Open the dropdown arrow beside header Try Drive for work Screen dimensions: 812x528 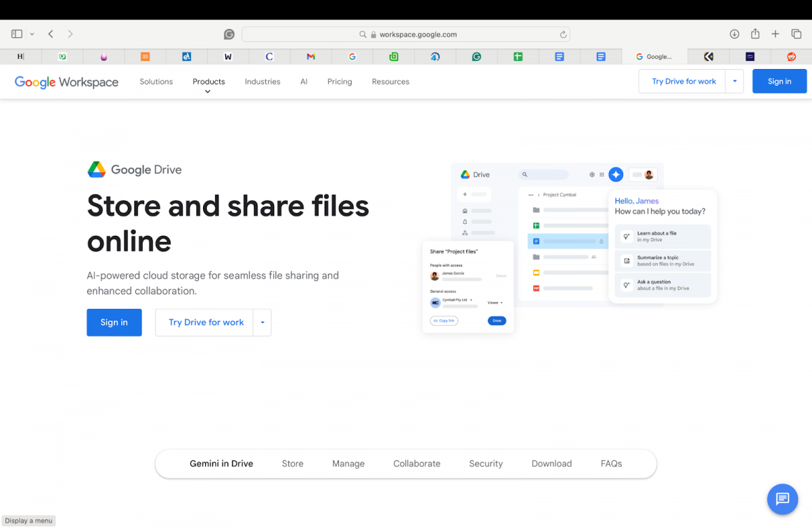734,81
